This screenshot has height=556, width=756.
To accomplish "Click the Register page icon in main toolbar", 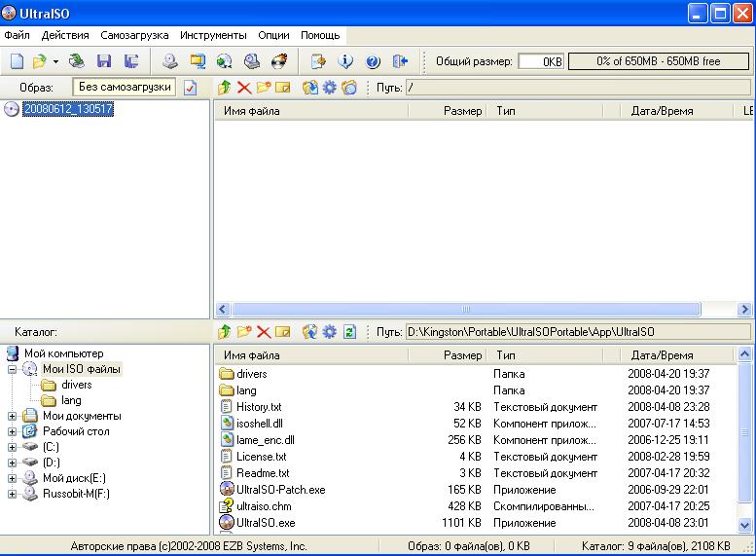I will click(318, 61).
